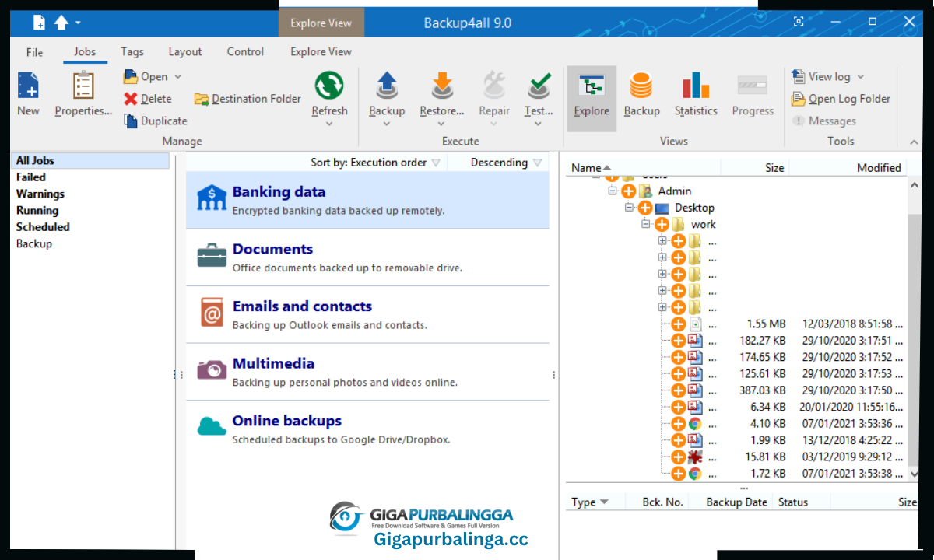Image resolution: width=934 pixels, height=560 pixels.
Task: Select the file sized 15.81 KB
Action: click(786, 457)
